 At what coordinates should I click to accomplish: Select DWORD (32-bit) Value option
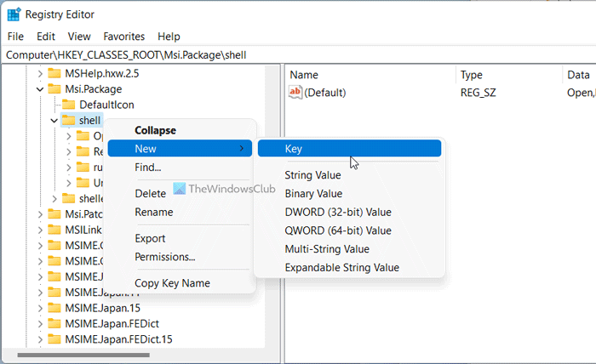[x=349, y=212]
